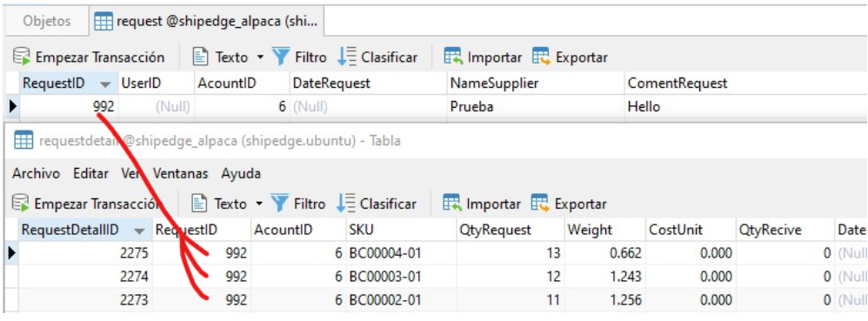
Task: Select RequestDetailID cell 2273
Action: pyautogui.click(x=86, y=300)
